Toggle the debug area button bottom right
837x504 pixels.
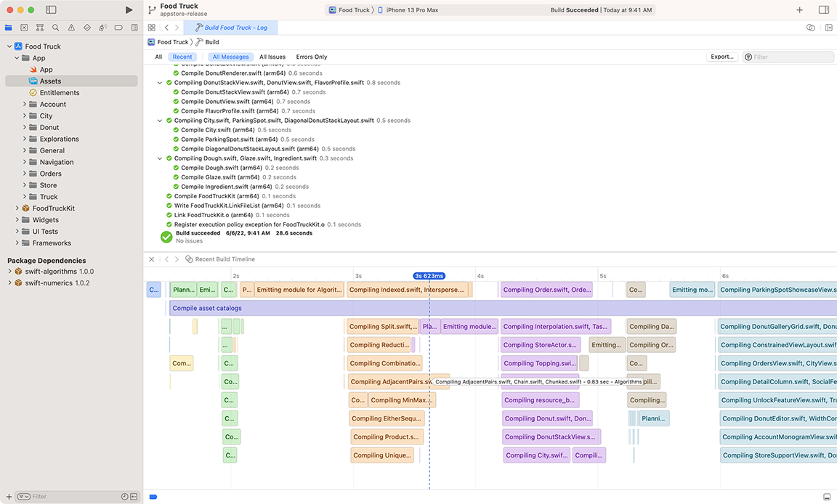click(x=827, y=497)
